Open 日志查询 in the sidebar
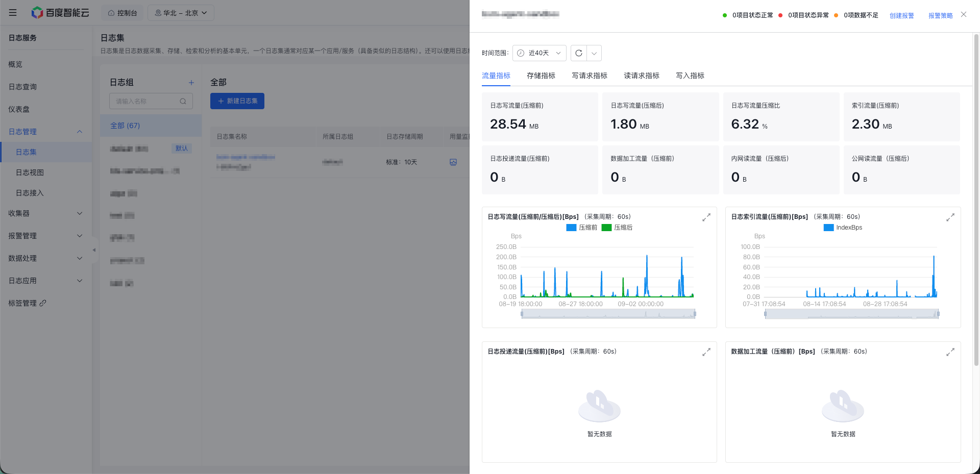980x474 pixels. coord(22,87)
